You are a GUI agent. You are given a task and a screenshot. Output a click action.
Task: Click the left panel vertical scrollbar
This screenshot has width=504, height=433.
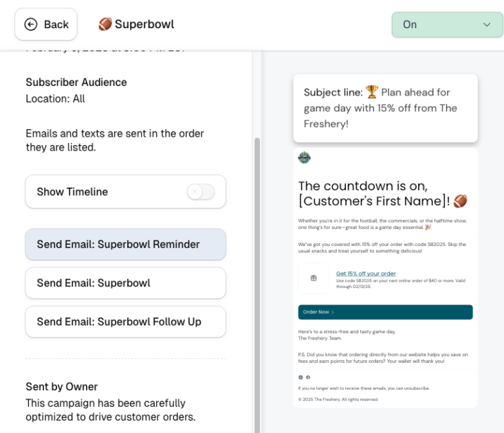pos(257,275)
